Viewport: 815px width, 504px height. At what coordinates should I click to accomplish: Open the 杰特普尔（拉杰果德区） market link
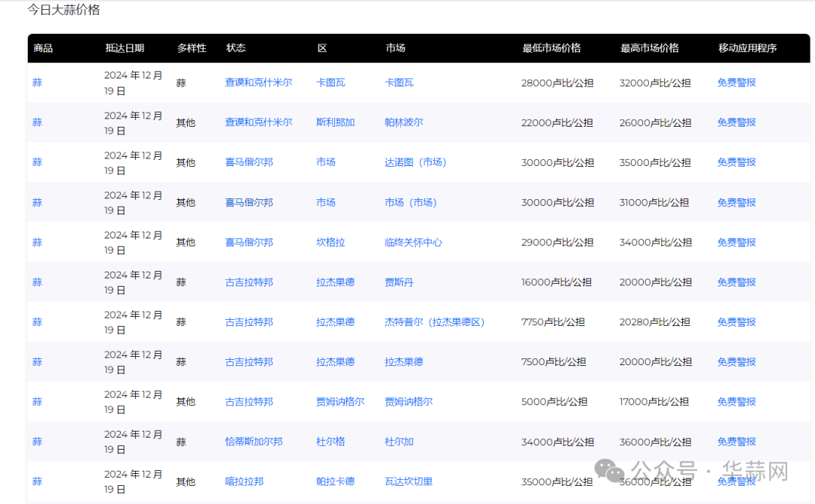[435, 322]
